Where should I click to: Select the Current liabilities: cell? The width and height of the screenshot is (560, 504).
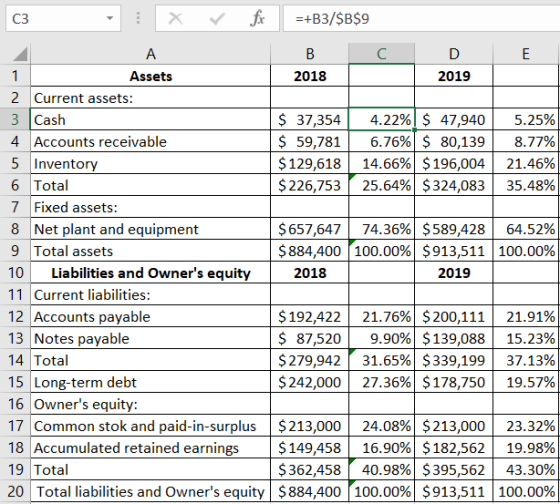tap(151, 295)
